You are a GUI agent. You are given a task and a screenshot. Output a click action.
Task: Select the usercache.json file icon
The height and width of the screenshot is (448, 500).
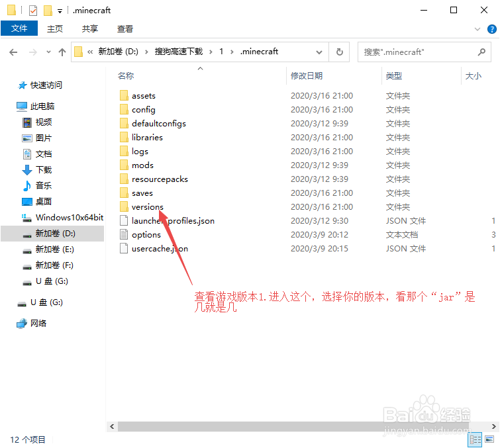tap(124, 249)
